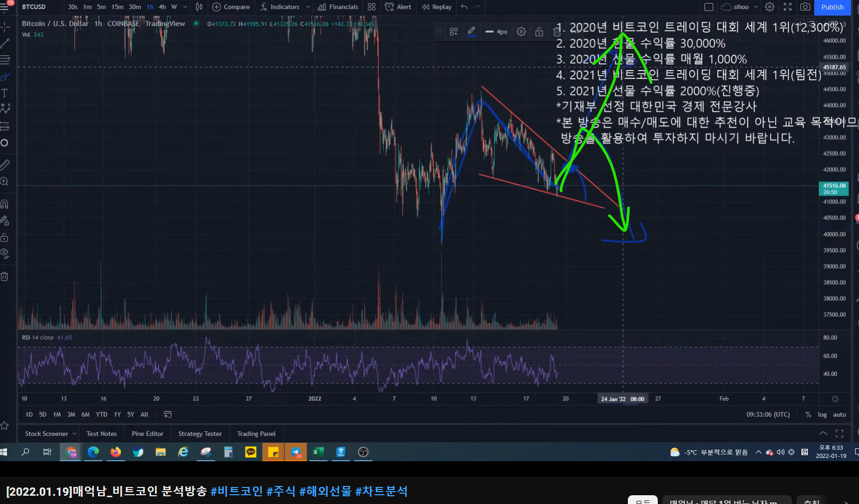The image size is (859, 504).
Task: Lock all drawing tools
Action: 5,237
